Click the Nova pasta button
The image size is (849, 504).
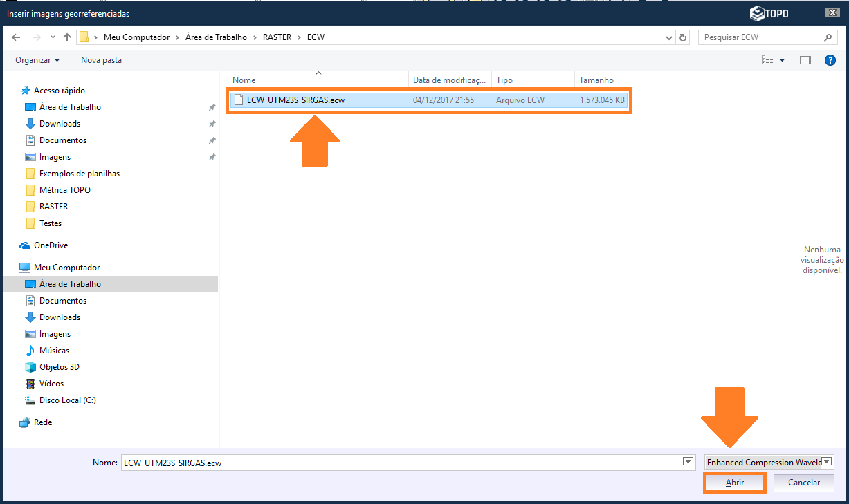click(x=101, y=60)
